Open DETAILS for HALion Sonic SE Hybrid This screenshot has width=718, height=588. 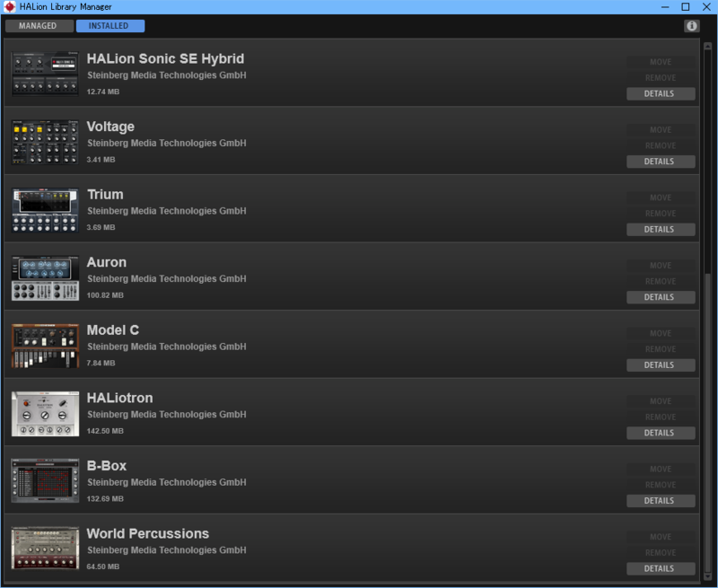(661, 93)
